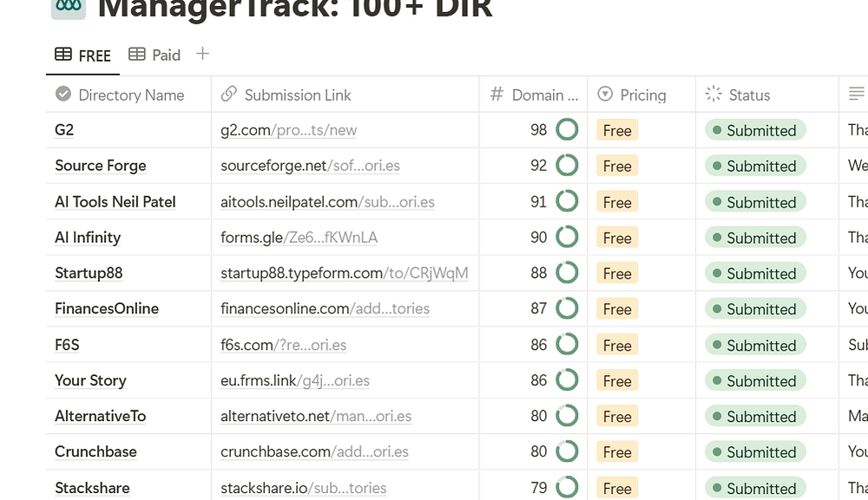This screenshot has width=868, height=500.
Task: Open the g2.com submission link
Action: [288, 130]
